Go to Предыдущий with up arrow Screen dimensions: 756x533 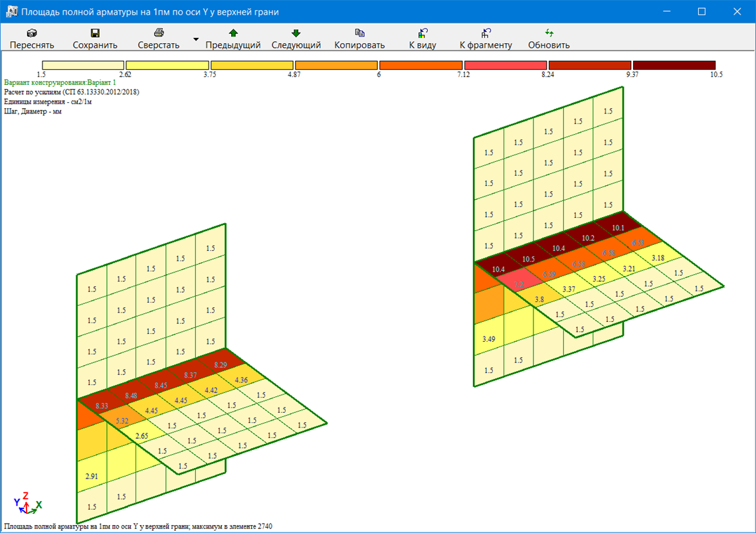(233, 33)
